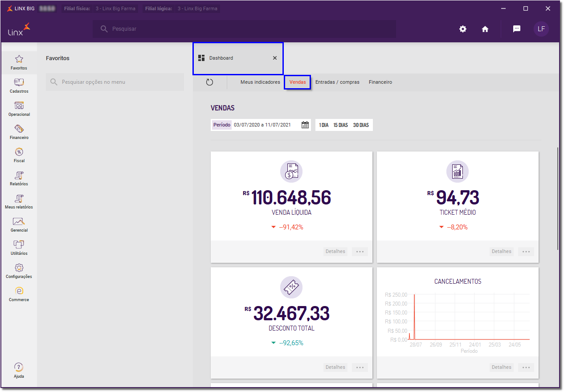This screenshot has width=564, height=392.
Task: Open the Relatórios sidebar icon
Action: click(19, 175)
